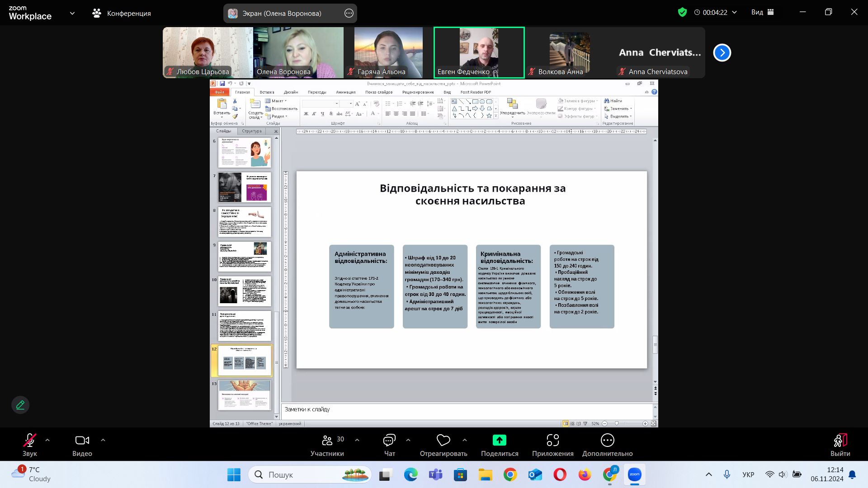Viewport: 868px width, 488px height.
Task: Click the Отреагировать reactions heart icon
Action: tap(443, 441)
